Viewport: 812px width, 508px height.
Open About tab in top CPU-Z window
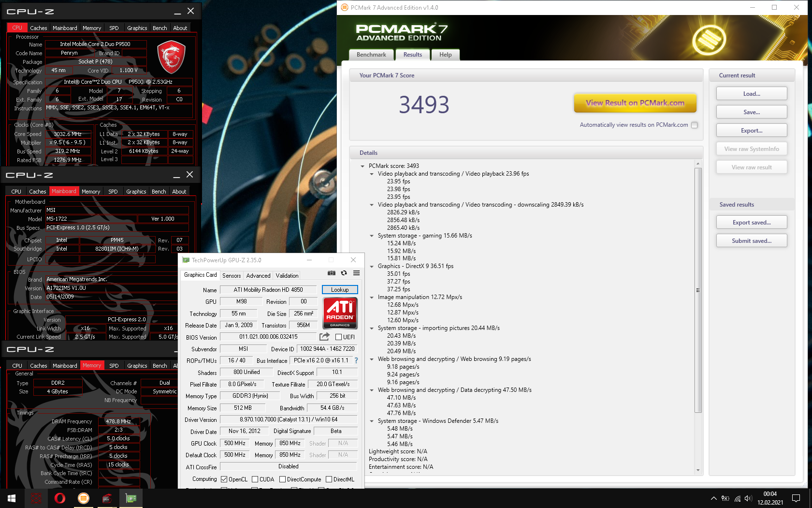pyautogui.click(x=180, y=28)
